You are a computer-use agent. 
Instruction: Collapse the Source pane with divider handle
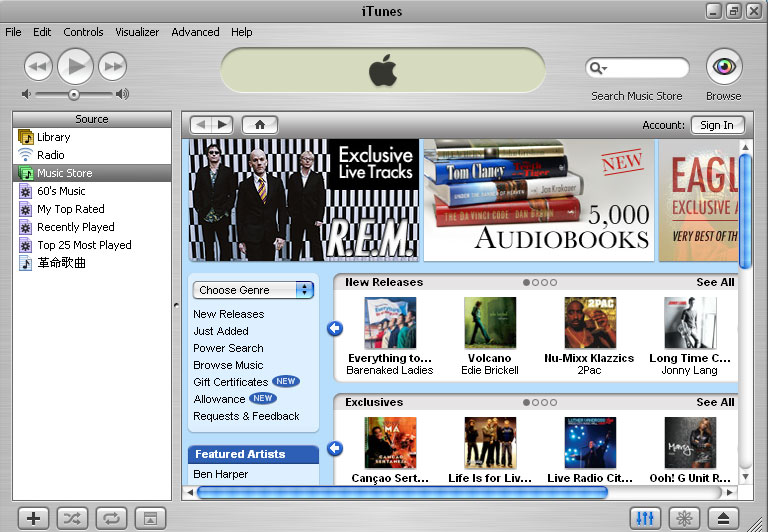[176, 306]
